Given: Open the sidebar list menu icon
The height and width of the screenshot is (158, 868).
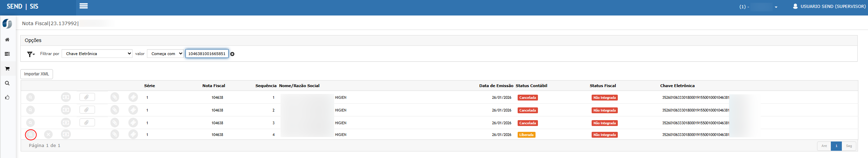Looking at the screenshot, I should 7,54.
